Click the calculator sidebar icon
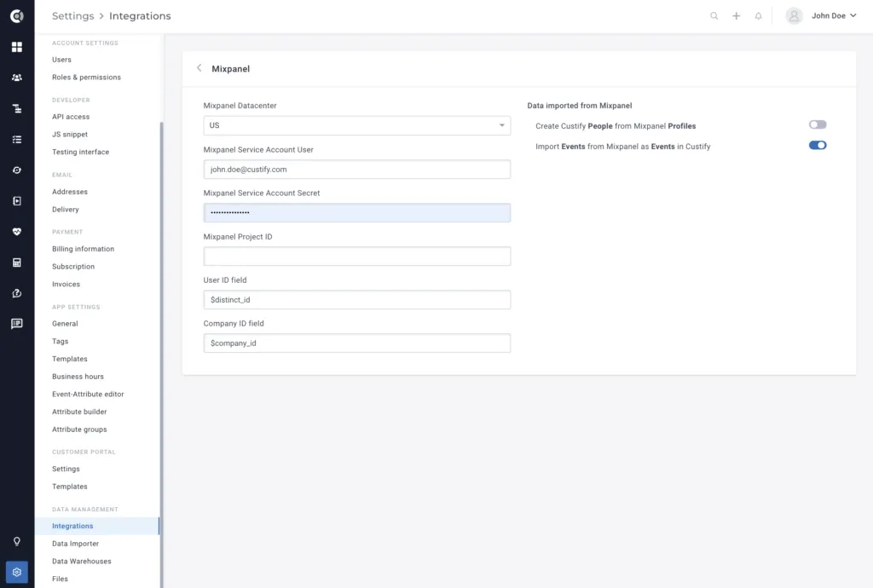Viewport: 873px width, 588px height. (x=17, y=262)
